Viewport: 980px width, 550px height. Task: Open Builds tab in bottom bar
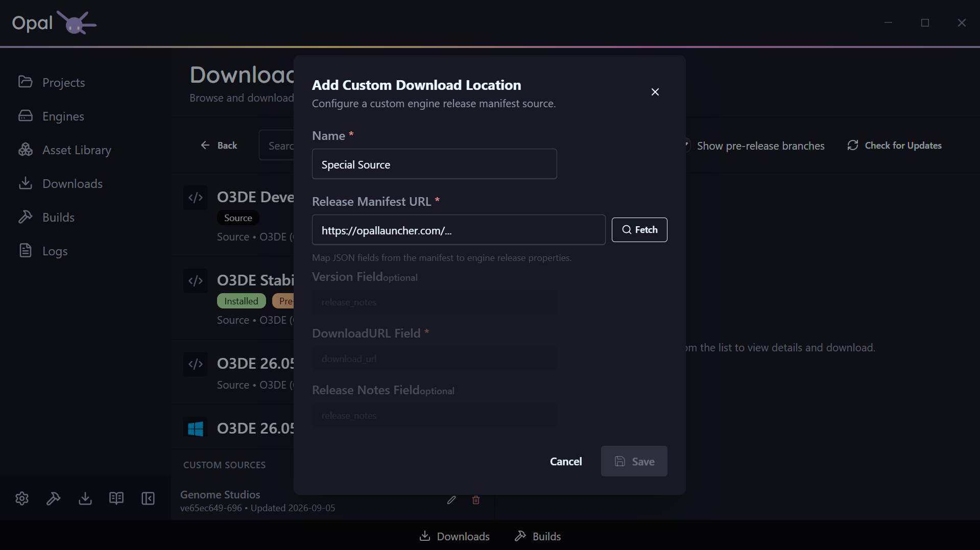(x=538, y=536)
